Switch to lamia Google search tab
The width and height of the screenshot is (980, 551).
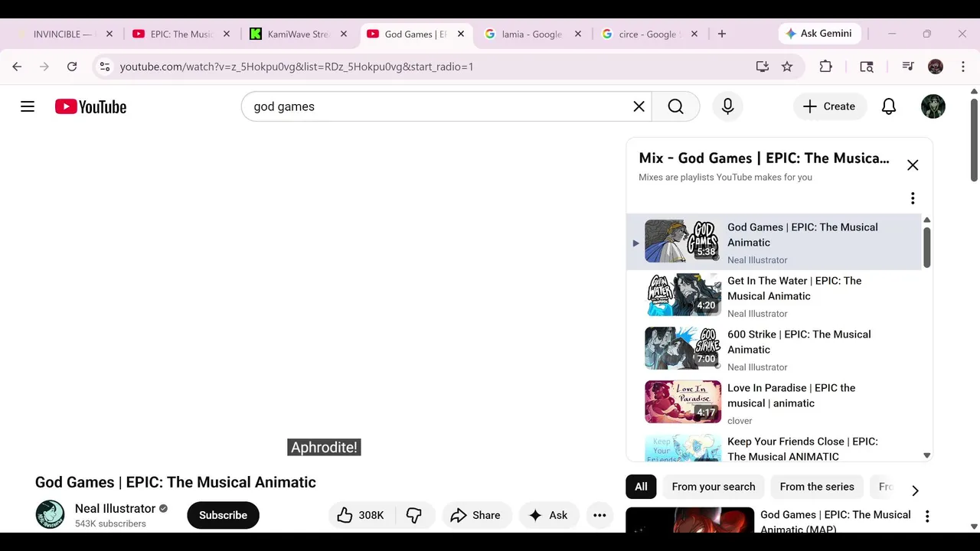531,34
